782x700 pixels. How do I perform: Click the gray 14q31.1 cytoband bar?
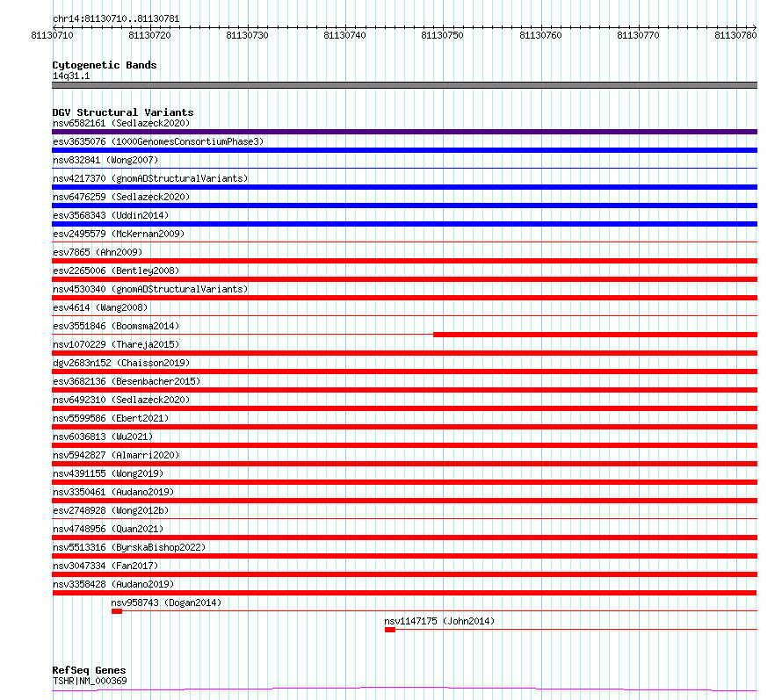(x=404, y=85)
